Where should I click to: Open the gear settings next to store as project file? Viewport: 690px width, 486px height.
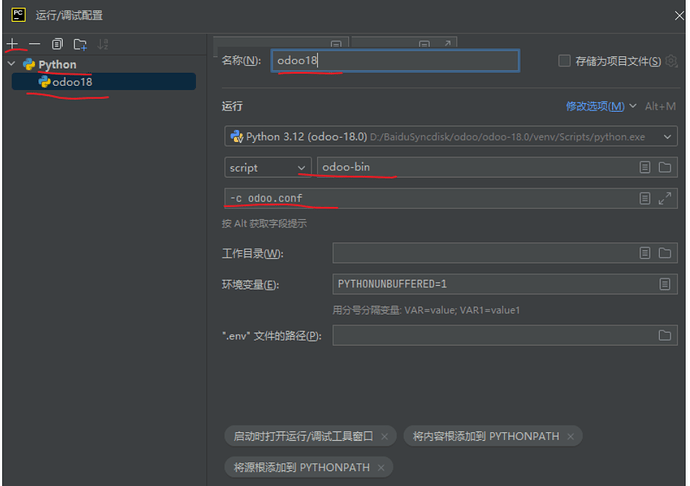671,61
